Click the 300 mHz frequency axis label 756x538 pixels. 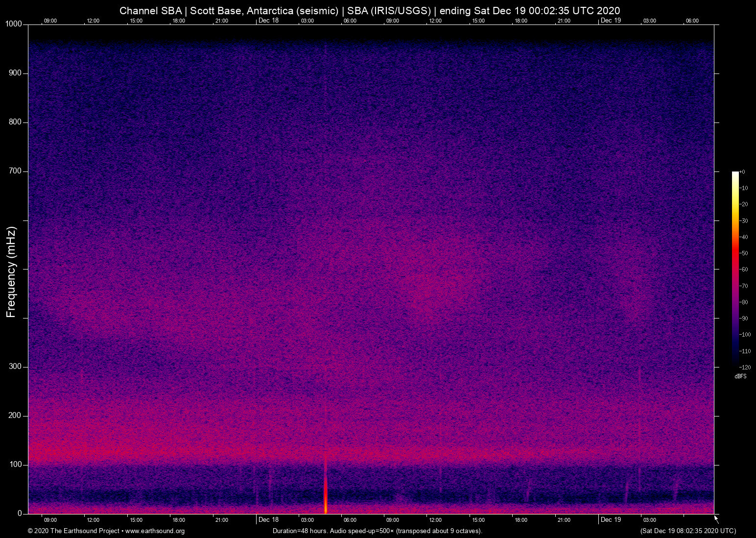click(15, 367)
